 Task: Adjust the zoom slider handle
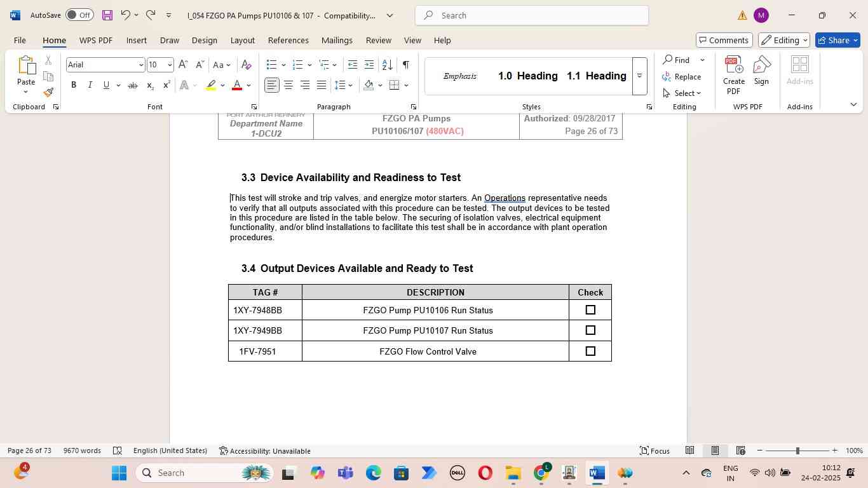coord(797,451)
